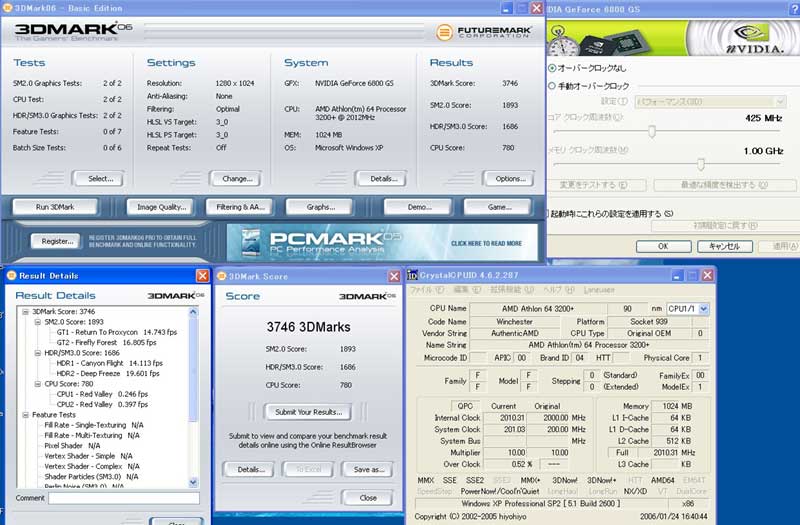Close the CrystalCPUID window

point(707,276)
